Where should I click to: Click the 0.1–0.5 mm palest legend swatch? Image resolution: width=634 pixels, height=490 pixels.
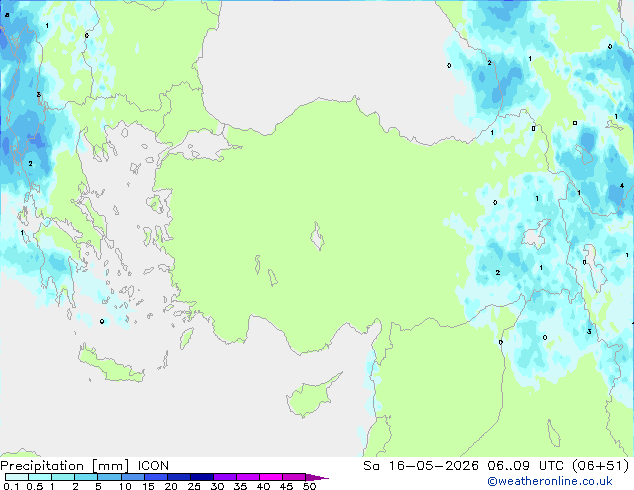click(17, 477)
